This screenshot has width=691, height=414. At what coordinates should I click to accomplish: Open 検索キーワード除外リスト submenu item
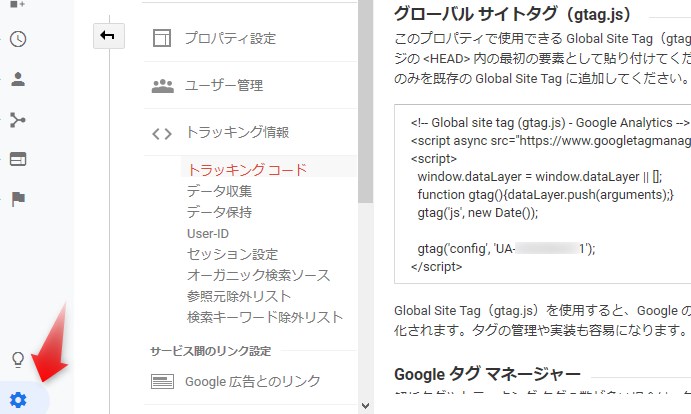coord(265,317)
